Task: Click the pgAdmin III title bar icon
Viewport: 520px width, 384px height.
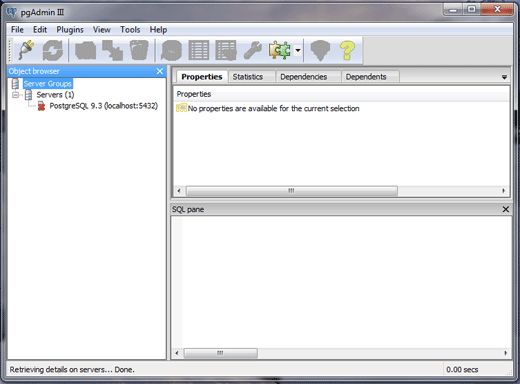Action: 12,12
